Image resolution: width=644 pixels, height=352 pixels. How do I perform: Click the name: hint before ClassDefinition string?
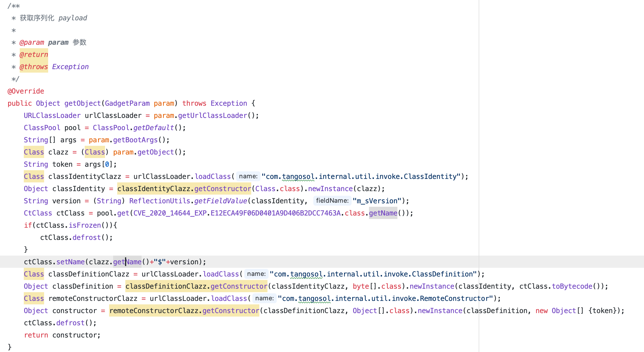256,274
